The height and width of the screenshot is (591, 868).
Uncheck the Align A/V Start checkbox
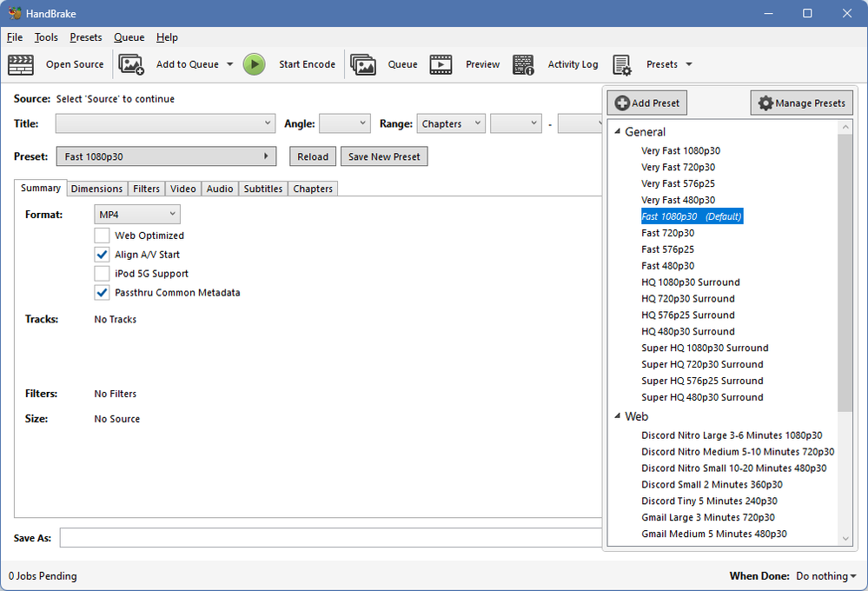point(102,255)
